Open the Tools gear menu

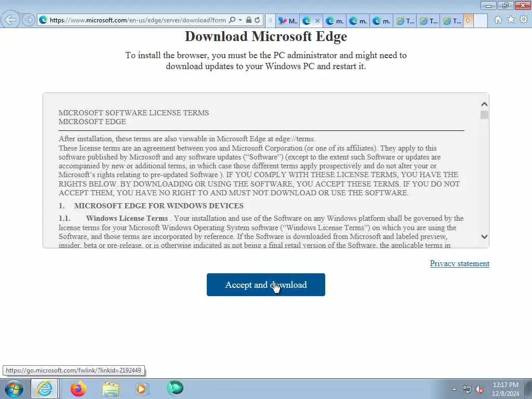[524, 20]
